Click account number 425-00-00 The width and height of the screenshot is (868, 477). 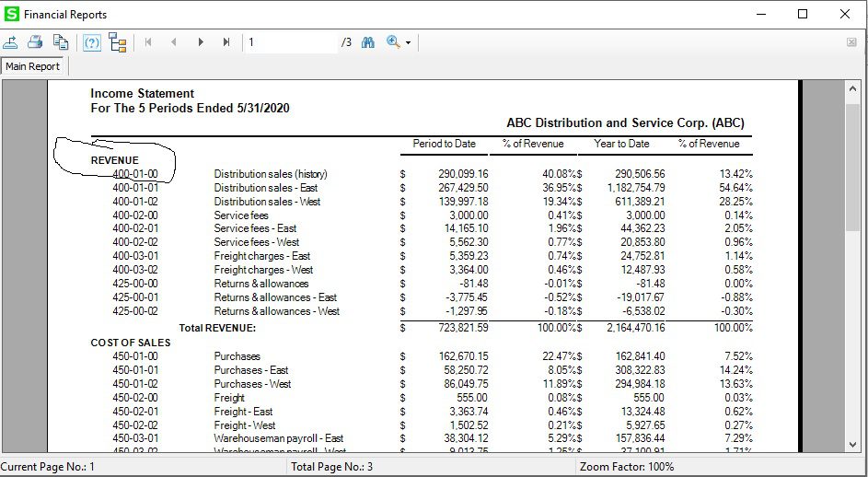tap(135, 284)
